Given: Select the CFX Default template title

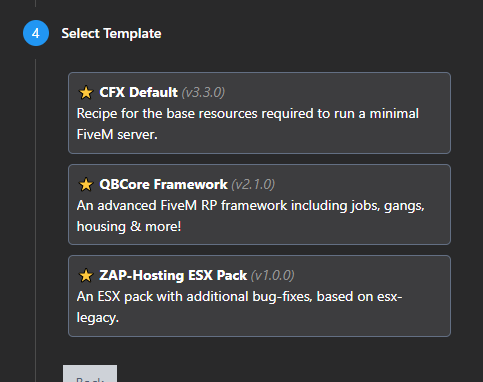Looking at the screenshot, I should click(x=138, y=92).
